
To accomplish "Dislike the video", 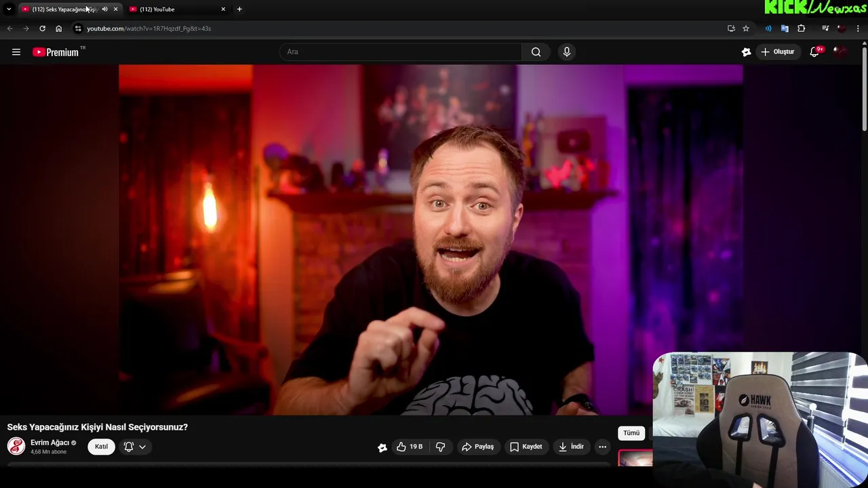I will click(440, 447).
